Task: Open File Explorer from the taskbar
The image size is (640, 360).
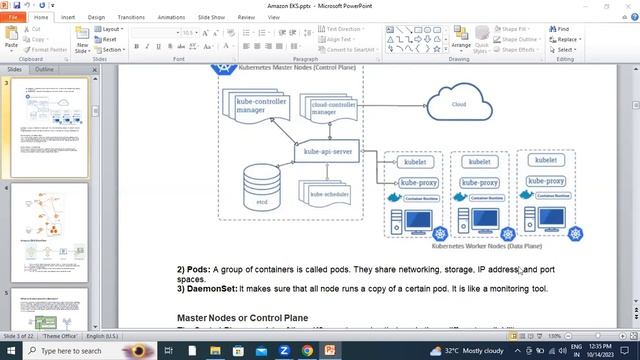Action: click(215, 351)
